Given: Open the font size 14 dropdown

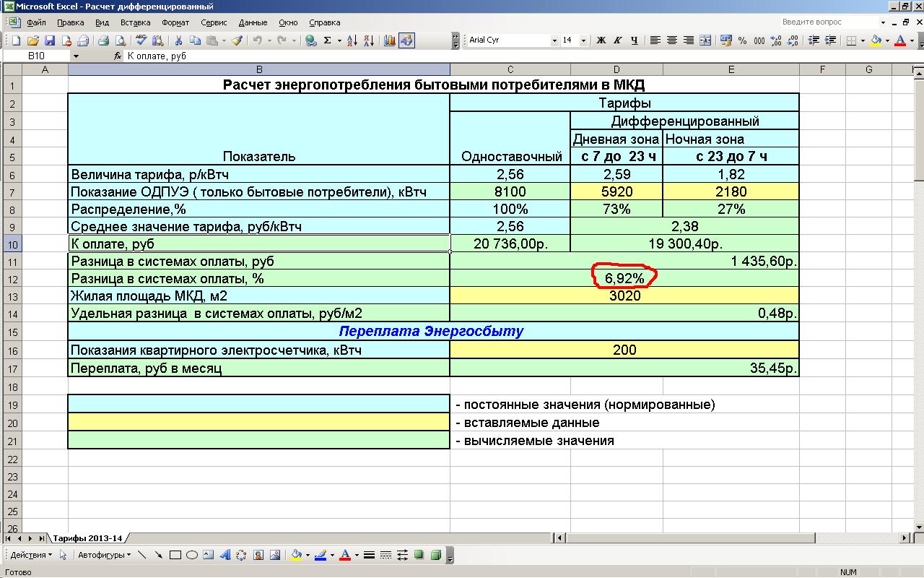Looking at the screenshot, I should pos(583,40).
